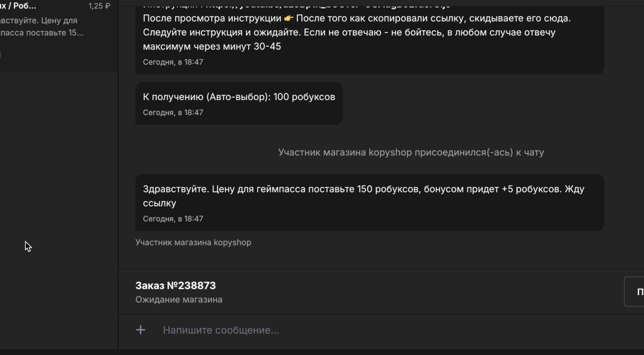Click the notice that kopyshop member joined chat

(411, 152)
